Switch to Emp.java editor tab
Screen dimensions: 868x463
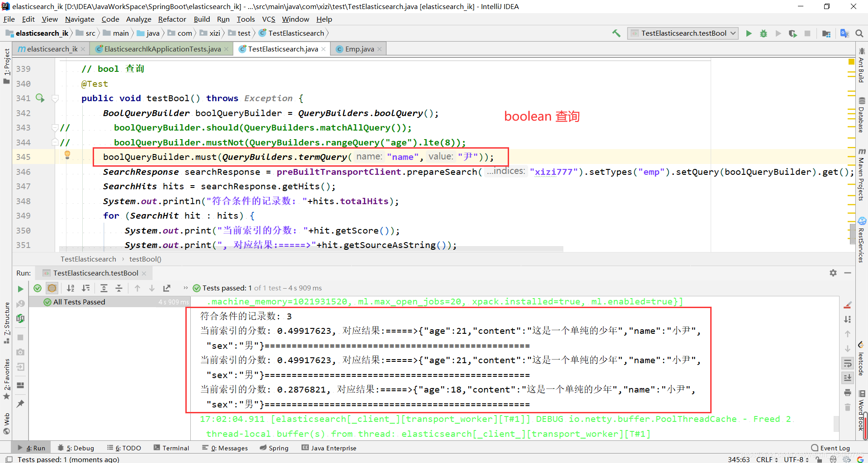tap(359, 49)
